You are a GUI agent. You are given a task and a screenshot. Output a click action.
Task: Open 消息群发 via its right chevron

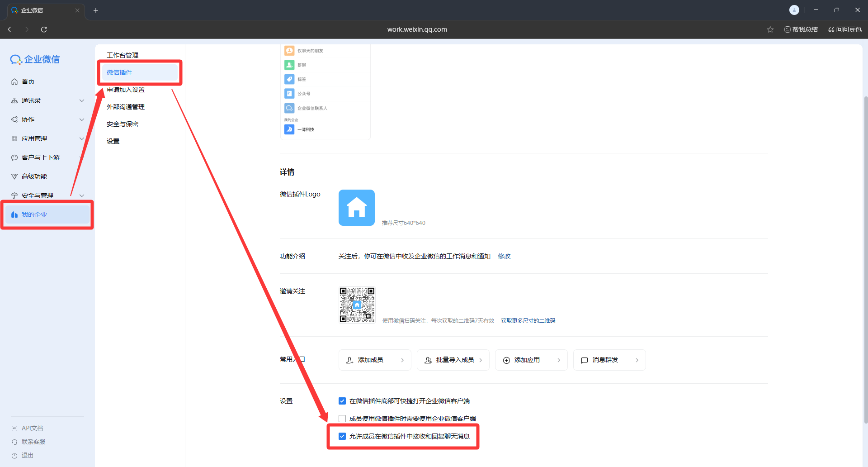(637, 360)
